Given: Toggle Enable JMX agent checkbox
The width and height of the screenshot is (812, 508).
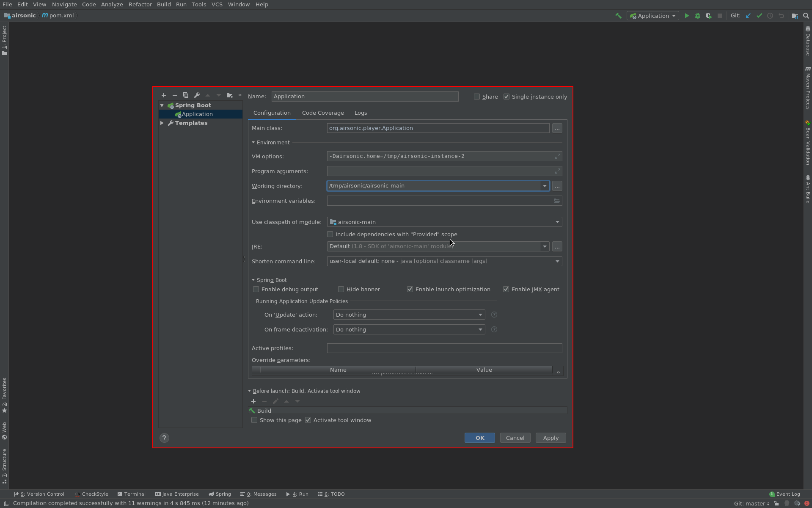Looking at the screenshot, I should pyautogui.click(x=506, y=289).
